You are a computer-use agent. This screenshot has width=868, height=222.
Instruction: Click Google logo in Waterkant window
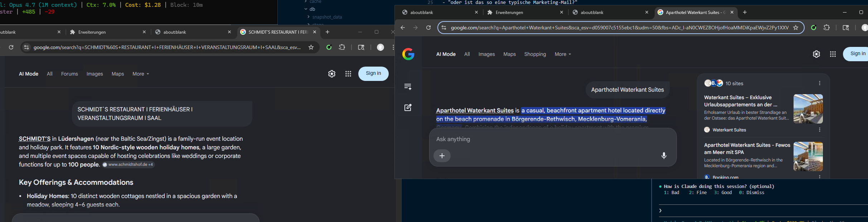(408, 54)
